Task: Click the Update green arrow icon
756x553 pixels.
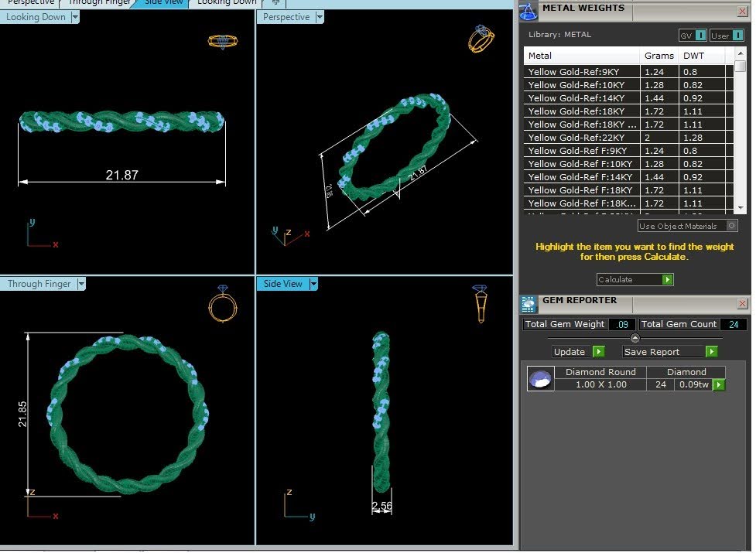Action: pyautogui.click(x=598, y=352)
